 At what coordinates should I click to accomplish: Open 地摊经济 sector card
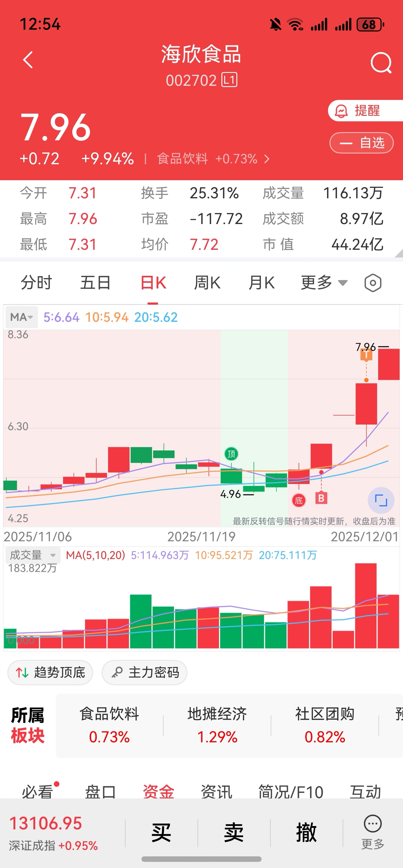coord(217,725)
